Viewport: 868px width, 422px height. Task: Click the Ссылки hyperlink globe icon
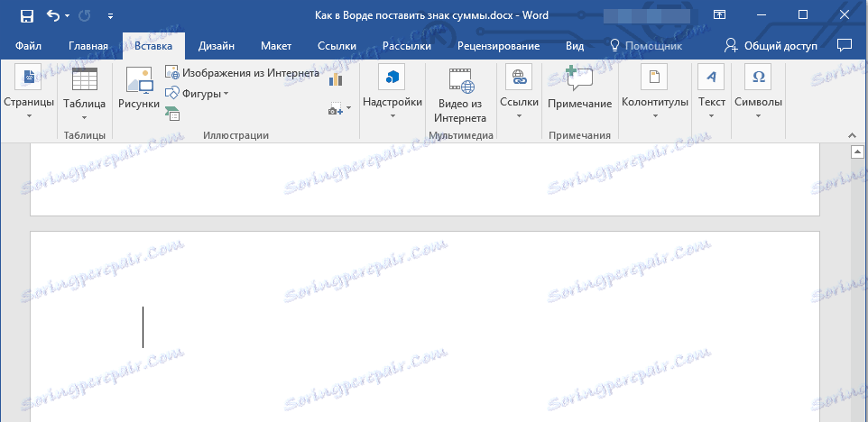pyautogui.click(x=519, y=77)
